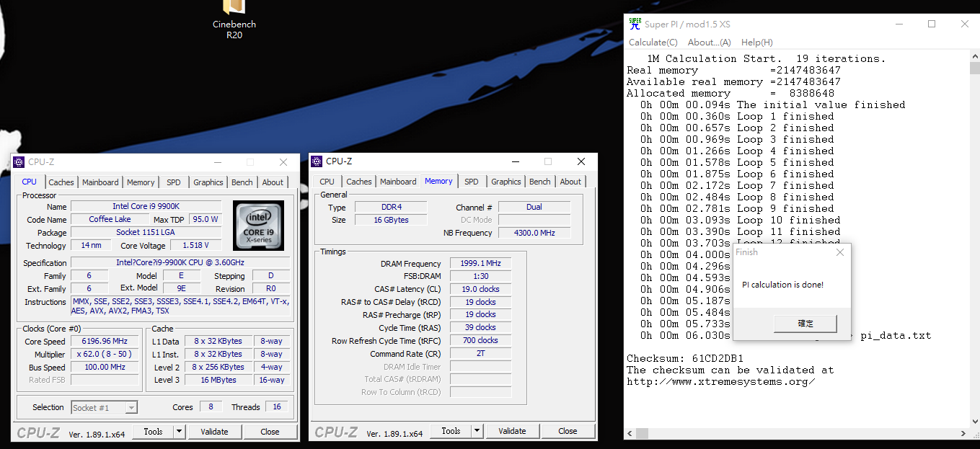This screenshot has width=980, height=449.
Task: Open the Calculate(C) menu in Super PI
Action: (653, 43)
